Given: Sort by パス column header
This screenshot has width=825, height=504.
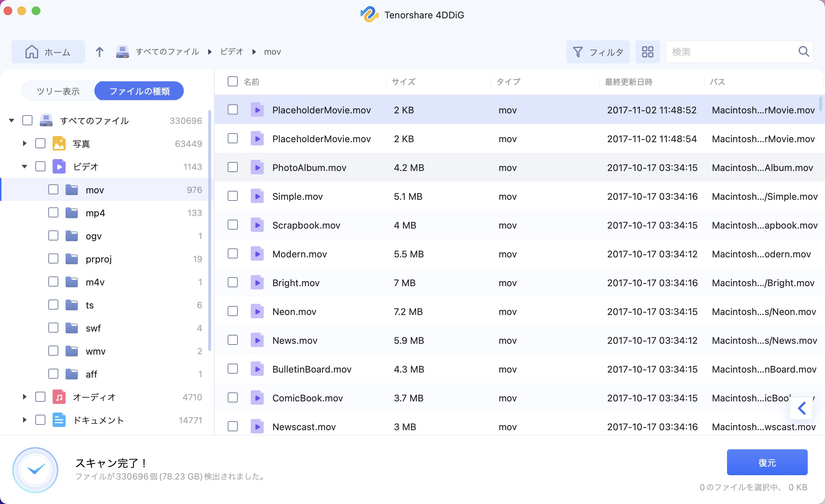Looking at the screenshot, I should 717,82.
